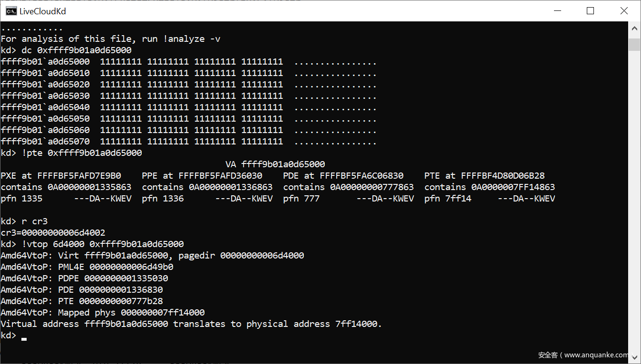Close the LiveCloudKd console window

coord(624,11)
